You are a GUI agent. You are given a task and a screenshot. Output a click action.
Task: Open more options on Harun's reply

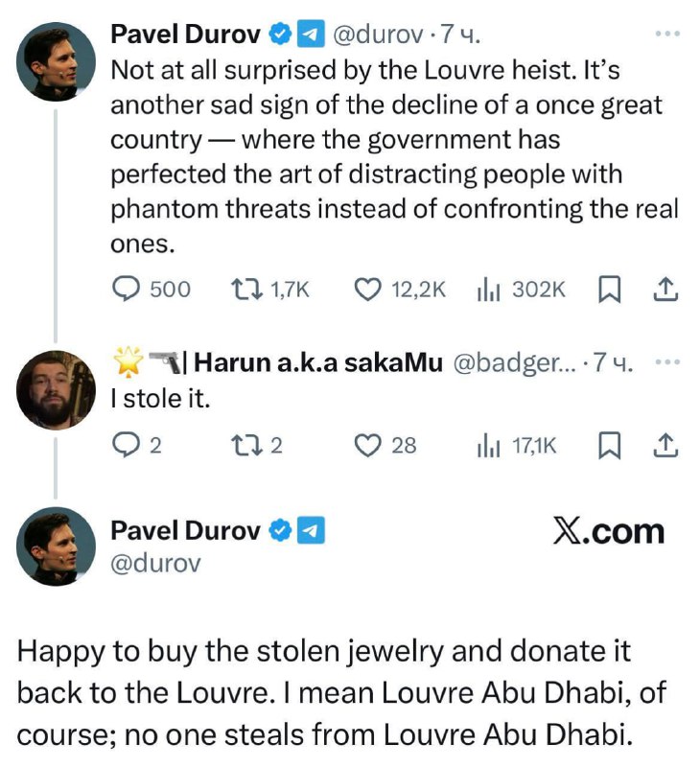(665, 363)
